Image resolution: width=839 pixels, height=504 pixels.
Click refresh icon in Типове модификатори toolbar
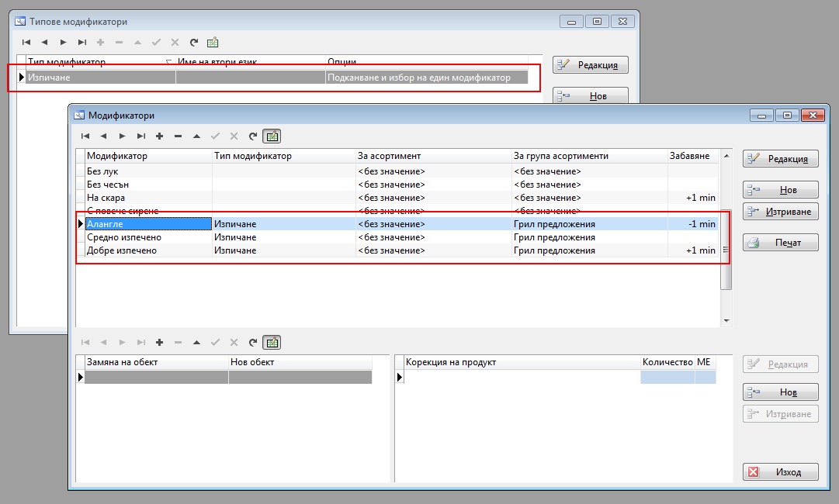[x=193, y=42]
